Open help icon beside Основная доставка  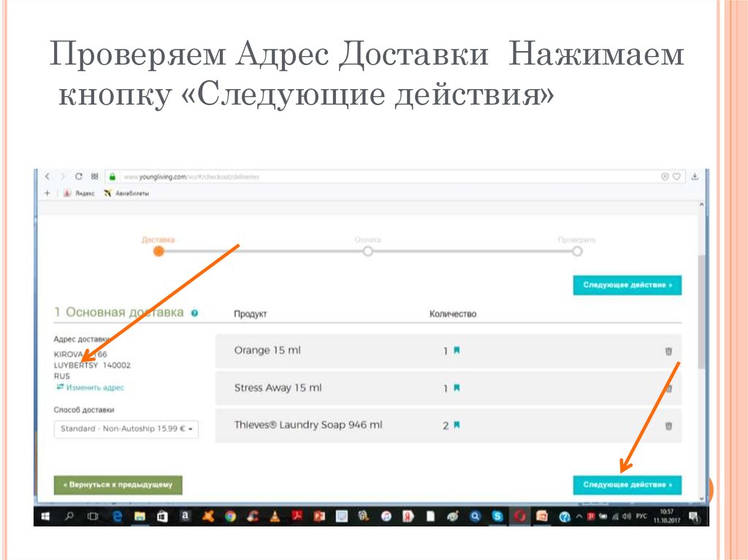[x=194, y=313]
